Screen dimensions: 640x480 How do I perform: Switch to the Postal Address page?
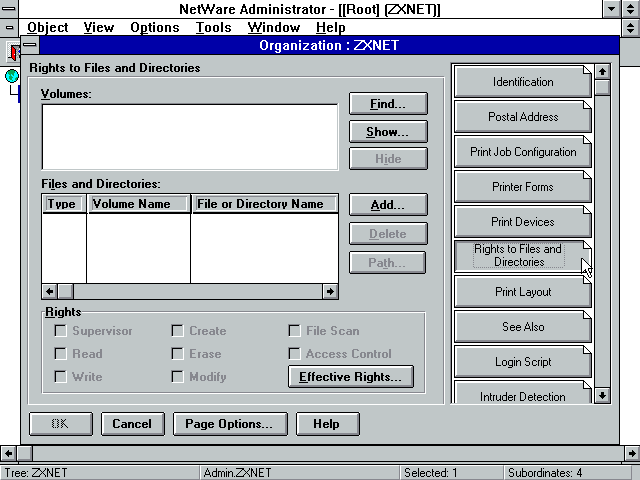[523, 117]
